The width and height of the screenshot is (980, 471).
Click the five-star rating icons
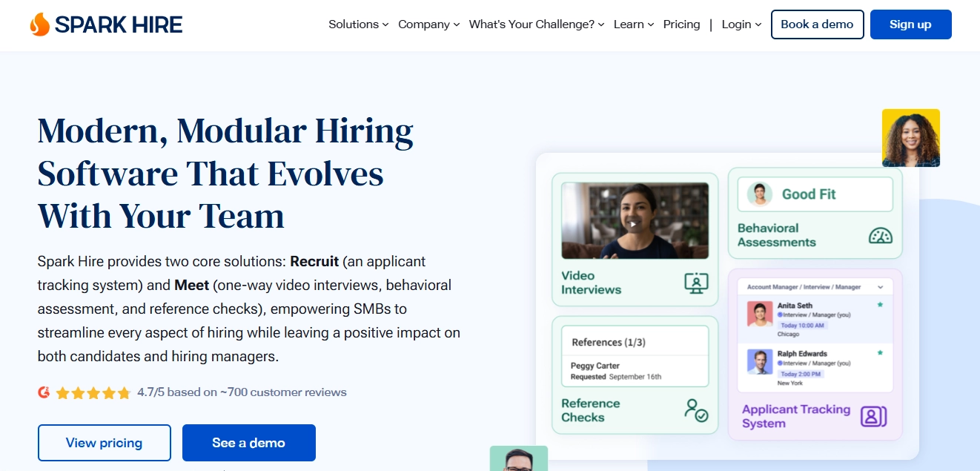(93, 392)
